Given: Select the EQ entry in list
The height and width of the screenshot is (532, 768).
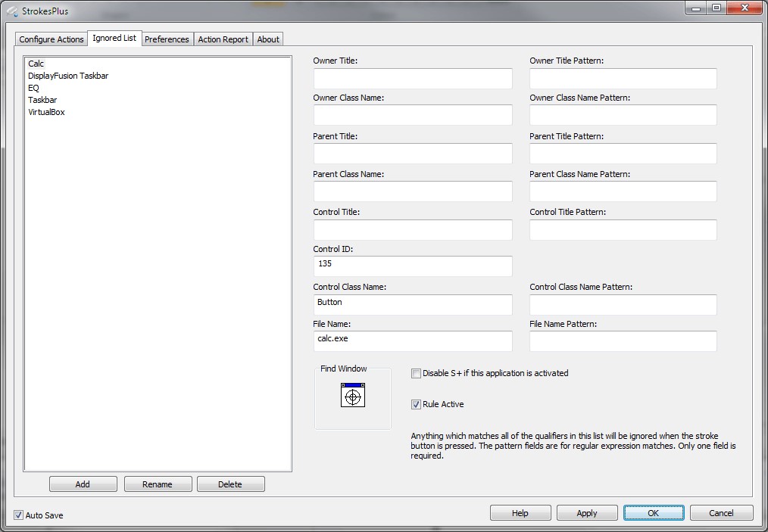Looking at the screenshot, I should (x=33, y=88).
